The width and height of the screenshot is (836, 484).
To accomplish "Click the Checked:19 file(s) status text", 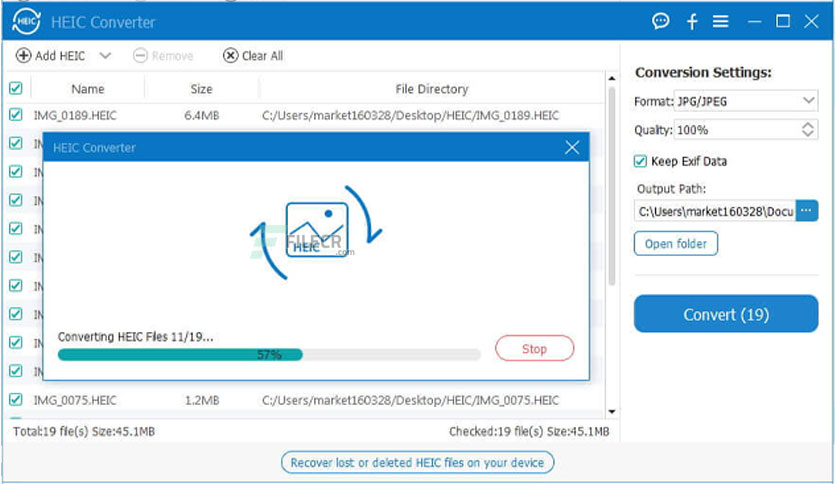I will [529, 431].
